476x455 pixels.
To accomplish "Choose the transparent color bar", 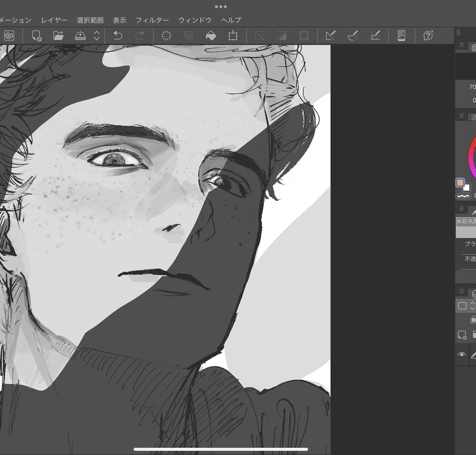I will click(x=463, y=196).
